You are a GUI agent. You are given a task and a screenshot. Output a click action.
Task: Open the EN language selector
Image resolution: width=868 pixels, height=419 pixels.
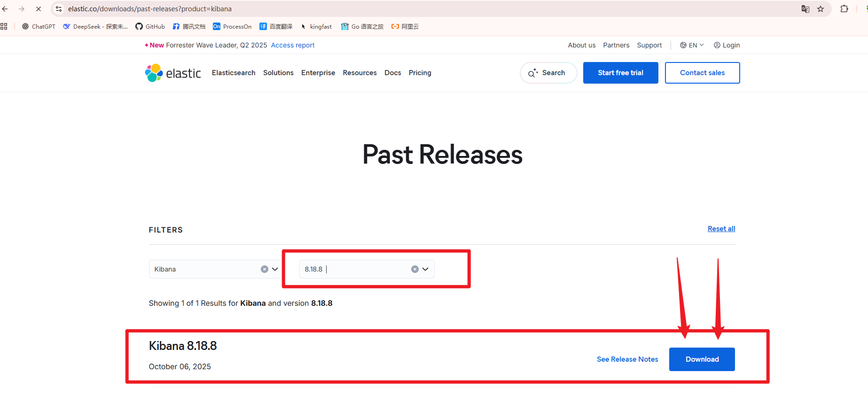tap(692, 45)
